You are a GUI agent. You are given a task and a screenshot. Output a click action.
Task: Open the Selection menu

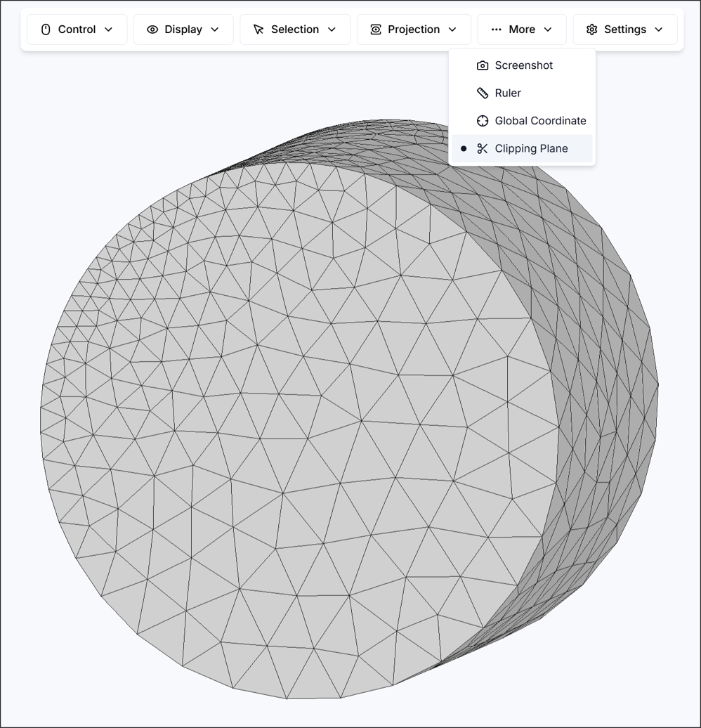coord(295,30)
